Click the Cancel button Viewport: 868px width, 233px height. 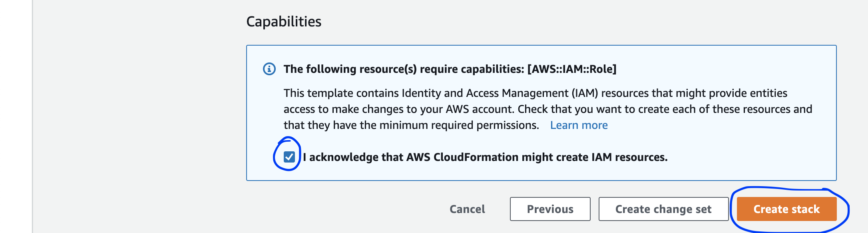click(x=467, y=209)
